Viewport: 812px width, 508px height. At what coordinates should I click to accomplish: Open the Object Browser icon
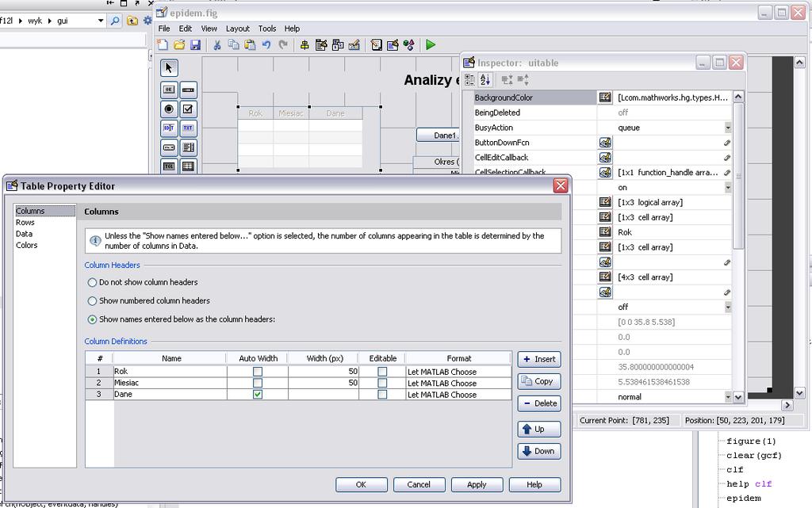(x=409, y=45)
